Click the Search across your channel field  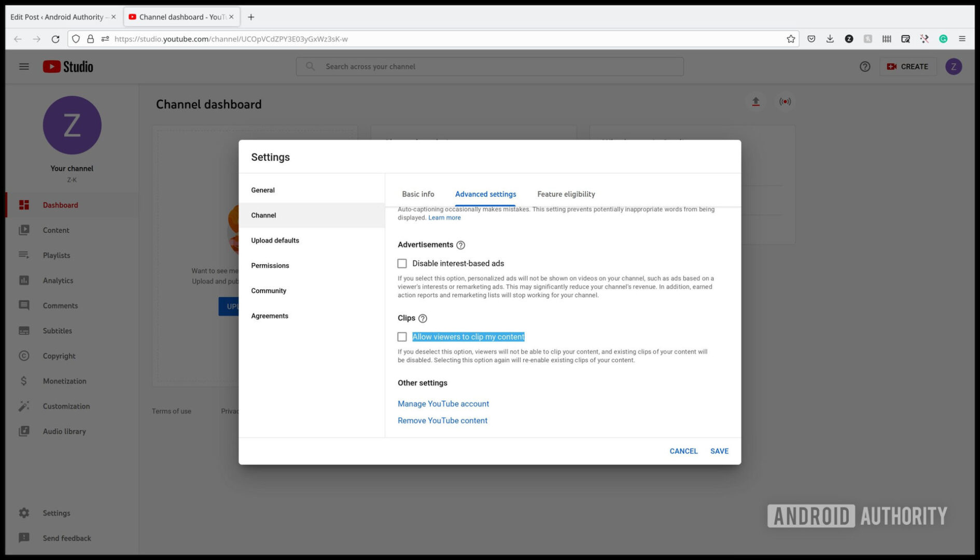[489, 66]
